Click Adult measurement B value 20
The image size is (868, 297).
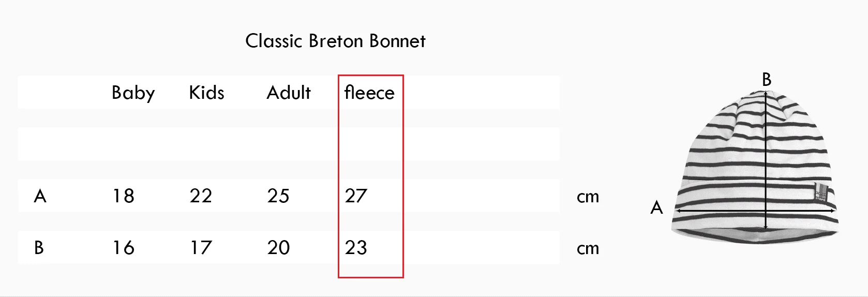pos(278,248)
